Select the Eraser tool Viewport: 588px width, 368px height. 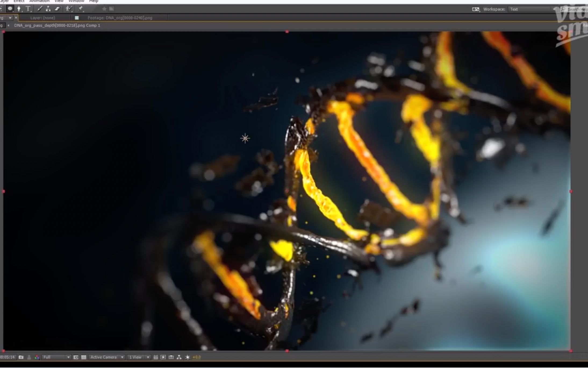tap(57, 9)
